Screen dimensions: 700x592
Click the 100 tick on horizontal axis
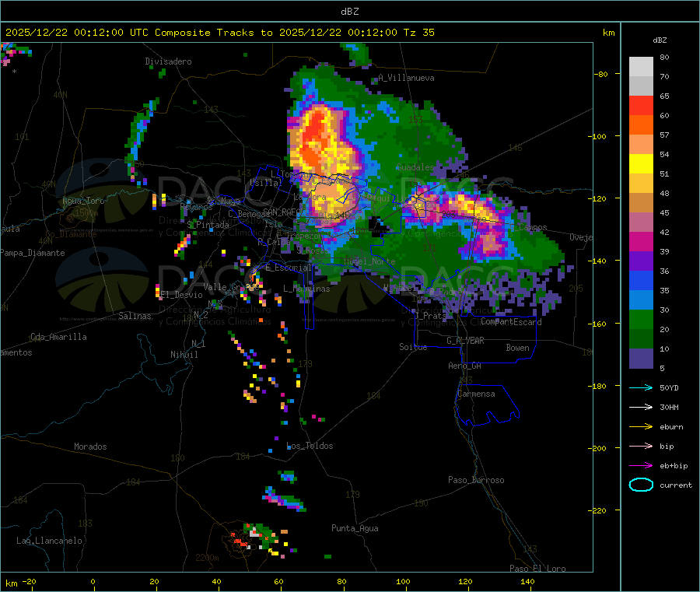[403, 581]
